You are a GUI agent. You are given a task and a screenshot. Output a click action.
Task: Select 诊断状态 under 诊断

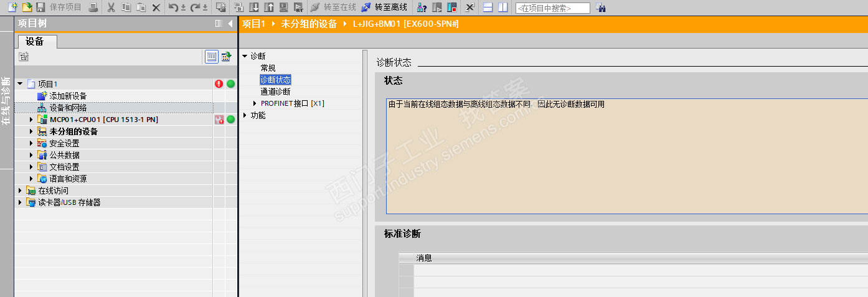coord(275,80)
